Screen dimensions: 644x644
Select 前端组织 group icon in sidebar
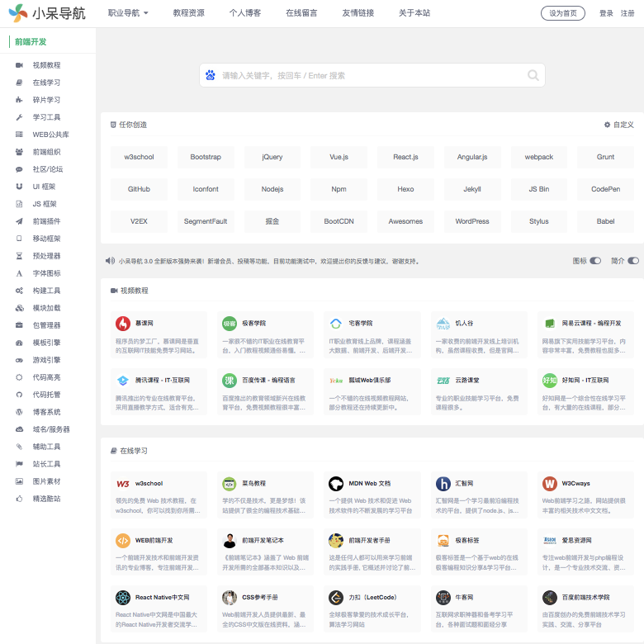click(x=19, y=152)
